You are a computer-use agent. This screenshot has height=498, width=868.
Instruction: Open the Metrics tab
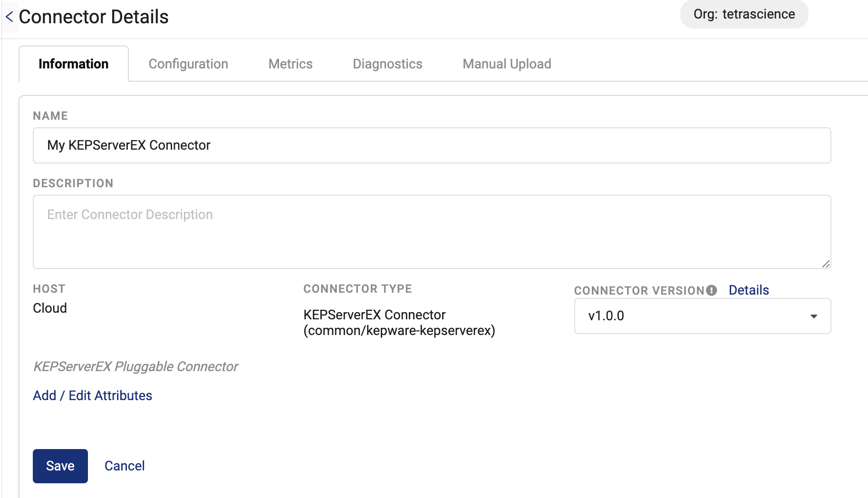[290, 64]
